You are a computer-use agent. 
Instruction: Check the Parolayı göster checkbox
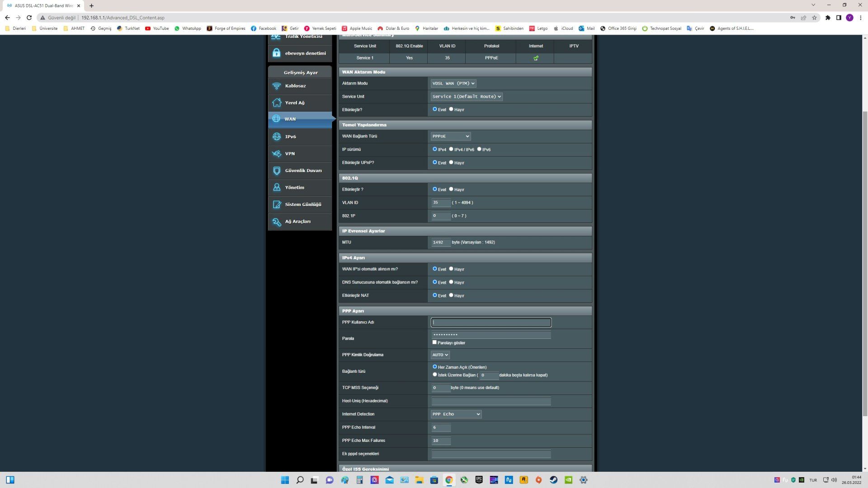tap(434, 343)
